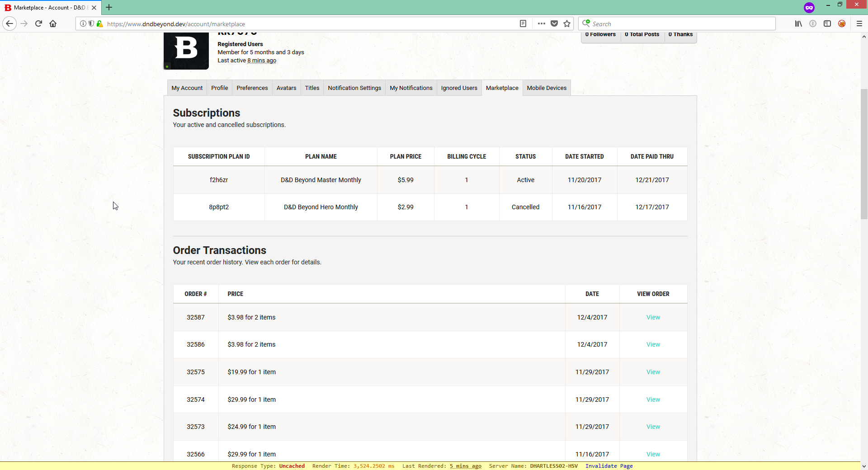868x470 pixels.
Task: Click the vertical page scrollbar
Action: pyautogui.click(x=864, y=154)
